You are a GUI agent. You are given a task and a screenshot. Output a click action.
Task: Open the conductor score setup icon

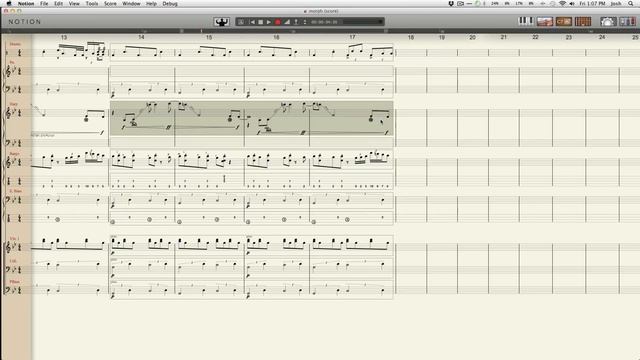coord(222,22)
